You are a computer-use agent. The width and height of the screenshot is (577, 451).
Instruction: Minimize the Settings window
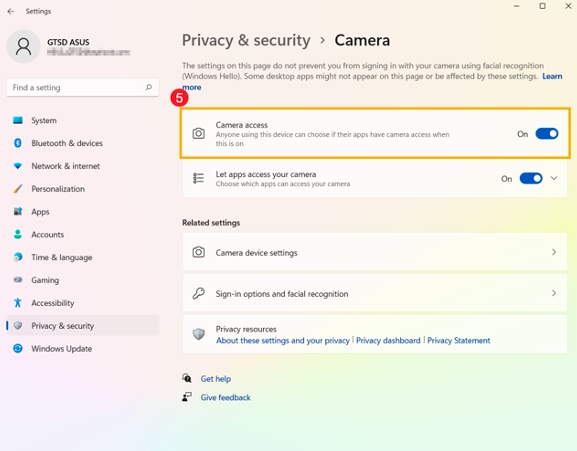pyautogui.click(x=516, y=6)
